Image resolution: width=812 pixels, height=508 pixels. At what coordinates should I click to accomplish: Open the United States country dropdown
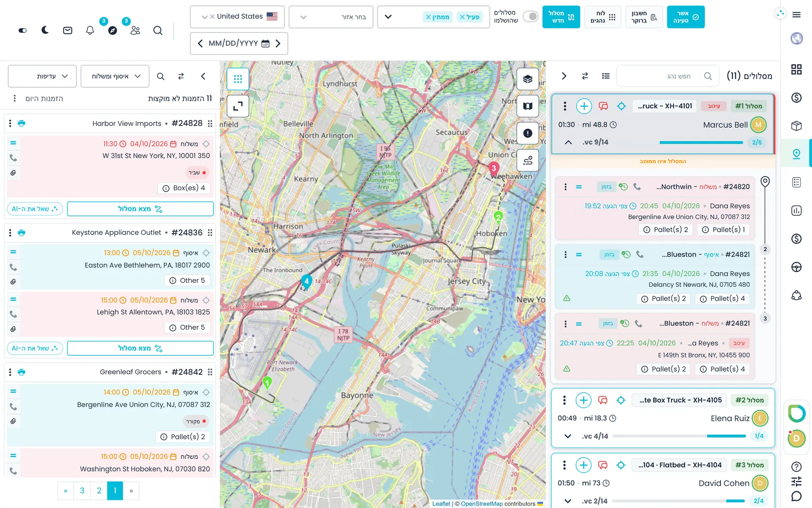(x=237, y=17)
